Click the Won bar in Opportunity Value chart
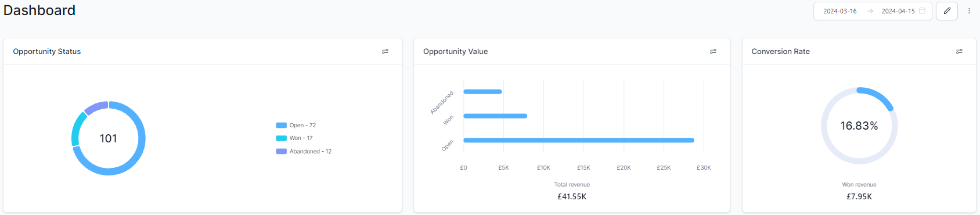Viewport: 980px width, 215px height. coord(495,116)
